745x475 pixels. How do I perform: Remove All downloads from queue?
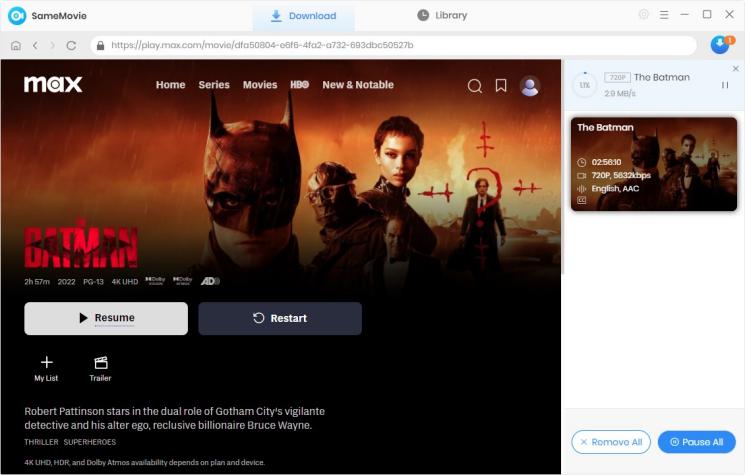click(x=611, y=442)
